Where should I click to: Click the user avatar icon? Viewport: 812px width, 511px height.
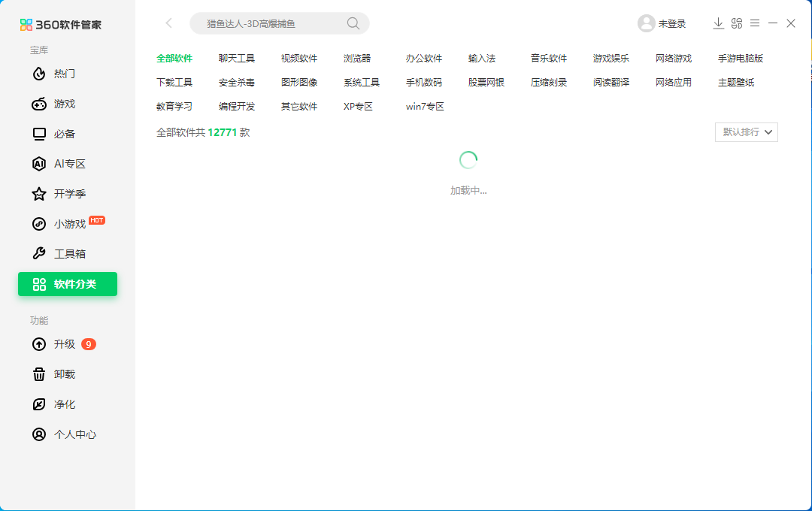647,23
